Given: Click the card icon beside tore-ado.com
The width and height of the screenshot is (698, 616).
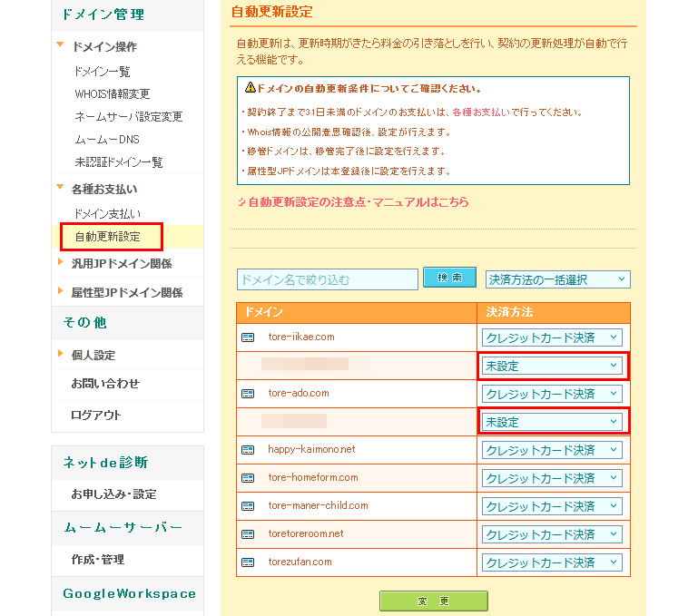Looking at the screenshot, I should point(248,394).
